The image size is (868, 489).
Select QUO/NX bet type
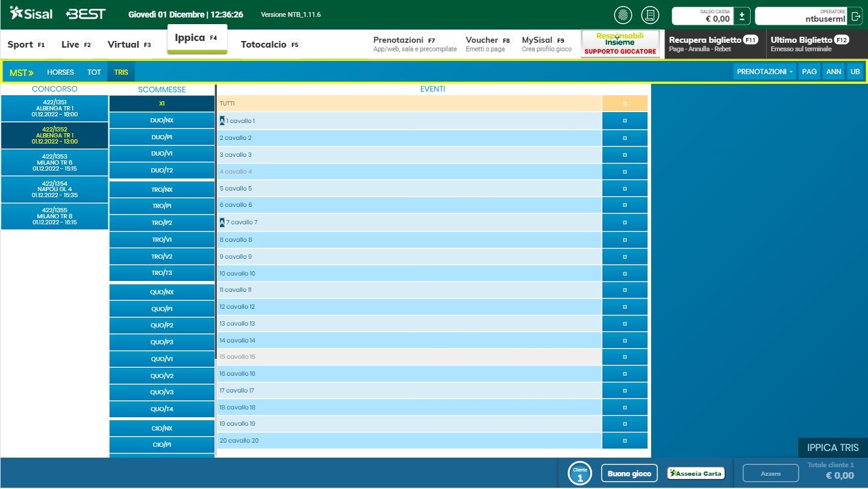tap(162, 292)
